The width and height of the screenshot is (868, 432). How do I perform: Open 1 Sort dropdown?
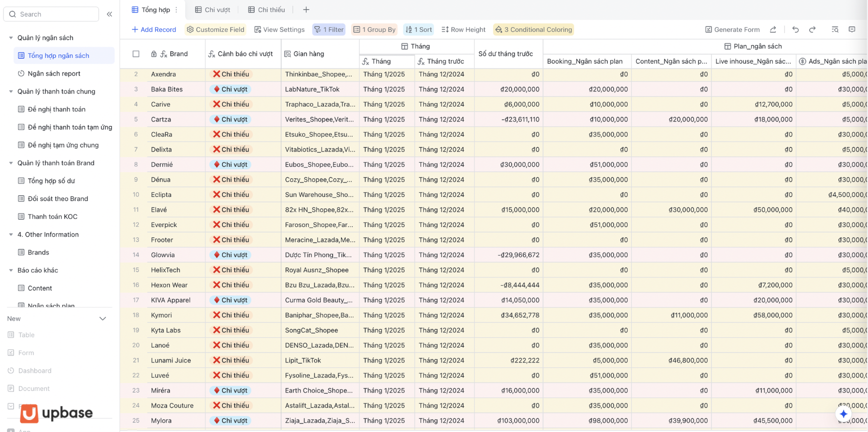click(418, 29)
